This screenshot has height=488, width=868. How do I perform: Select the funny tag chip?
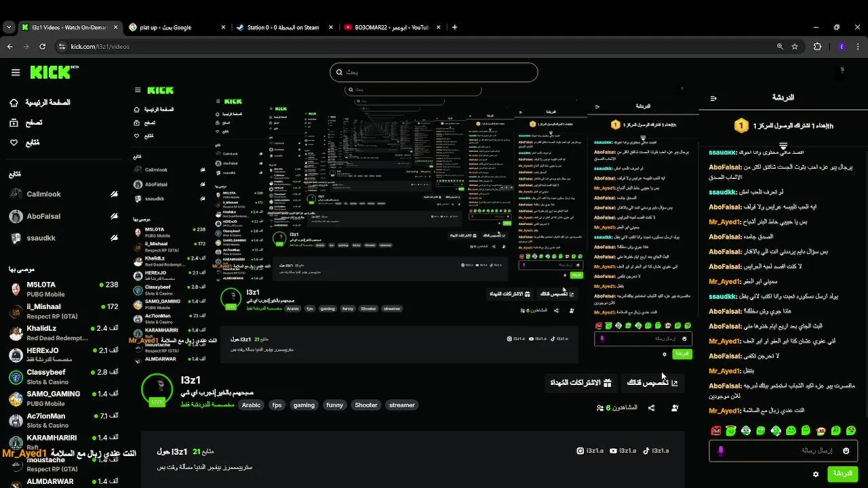click(334, 405)
